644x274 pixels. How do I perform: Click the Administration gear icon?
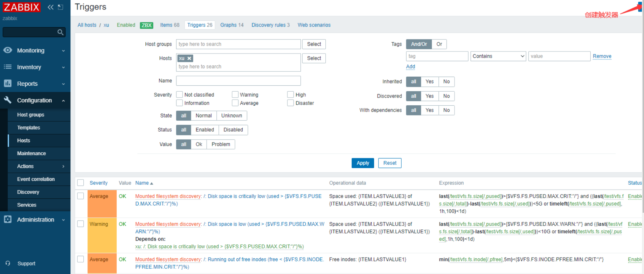point(8,219)
